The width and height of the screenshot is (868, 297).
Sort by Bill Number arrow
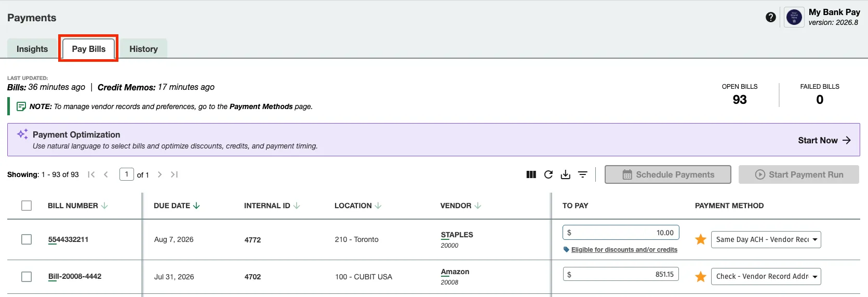pos(104,206)
